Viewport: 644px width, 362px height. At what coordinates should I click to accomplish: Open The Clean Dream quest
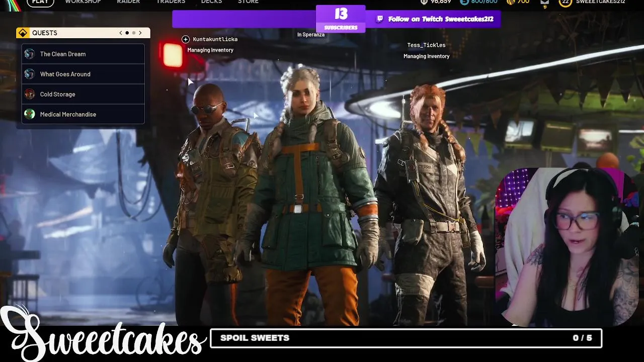tap(83, 54)
